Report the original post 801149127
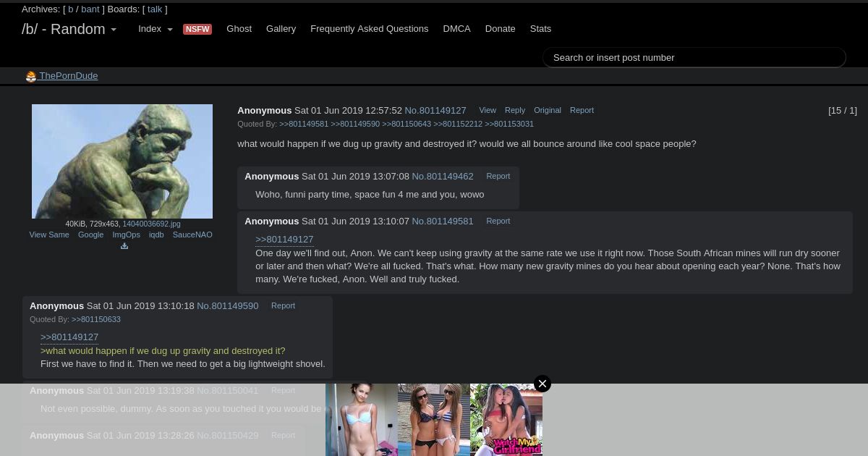 tap(582, 110)
